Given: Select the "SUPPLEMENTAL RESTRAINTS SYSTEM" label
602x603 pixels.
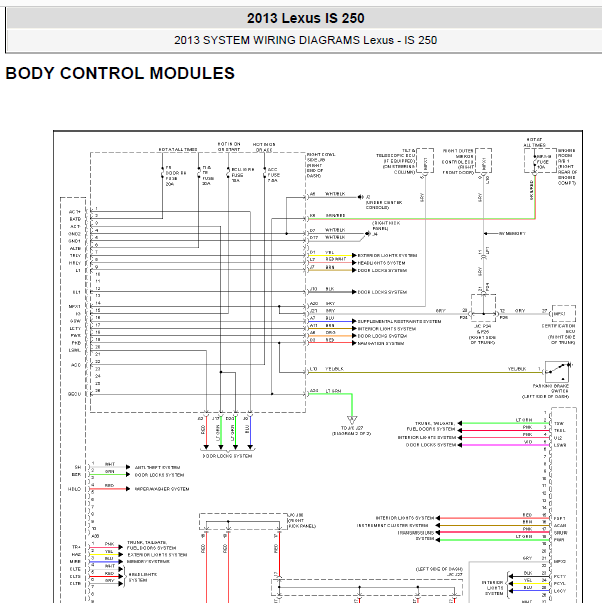Looking at the screenshot, I should point(400,321).
